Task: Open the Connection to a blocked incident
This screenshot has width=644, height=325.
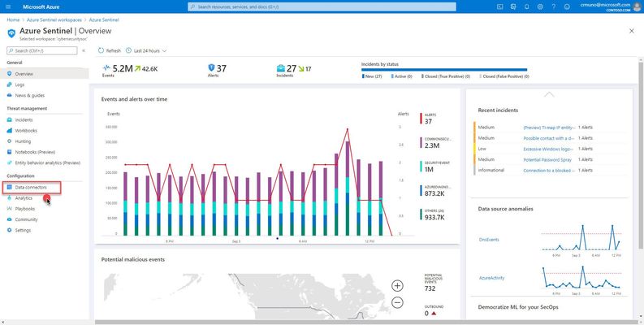Action: [x=550, y=170]
